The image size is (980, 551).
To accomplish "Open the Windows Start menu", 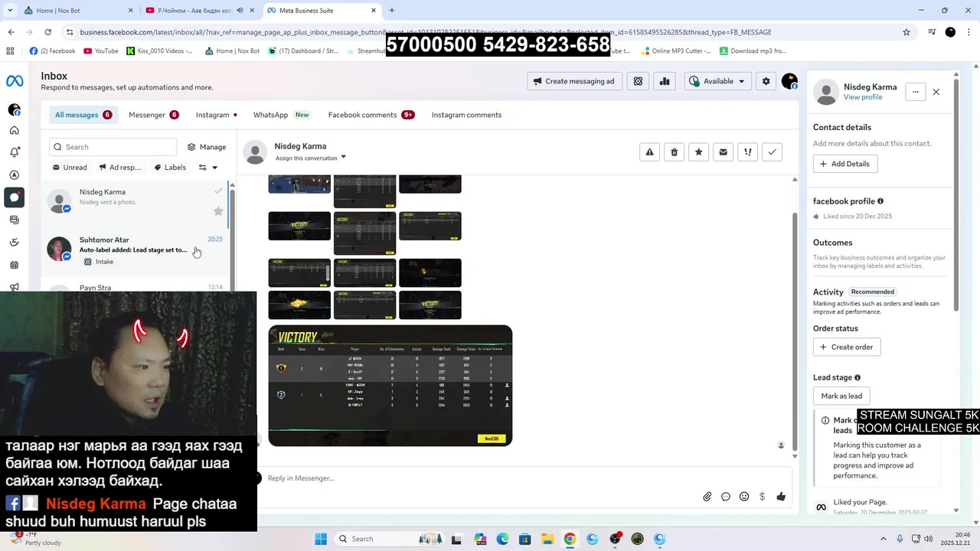I will click(x=320, y=539).
